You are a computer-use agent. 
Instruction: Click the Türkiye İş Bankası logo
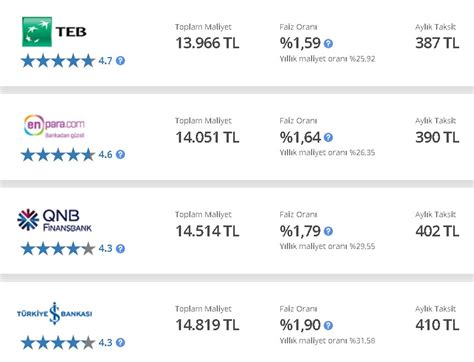coord(54,314)
